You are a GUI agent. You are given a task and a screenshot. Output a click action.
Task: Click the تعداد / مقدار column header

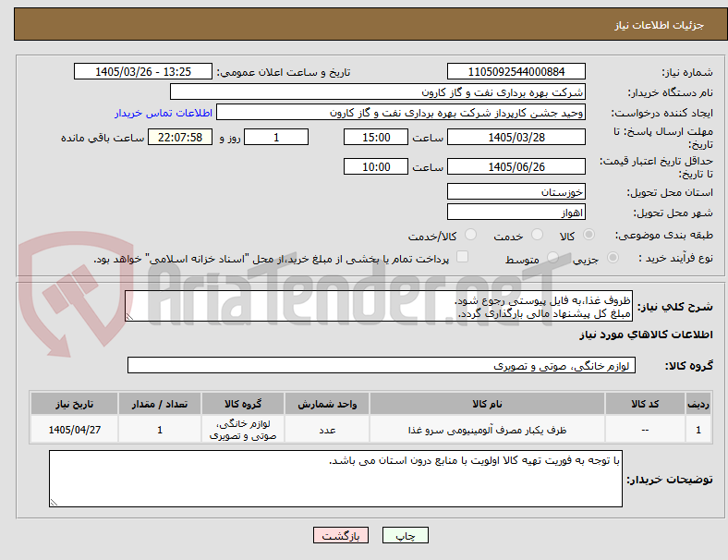160,404
